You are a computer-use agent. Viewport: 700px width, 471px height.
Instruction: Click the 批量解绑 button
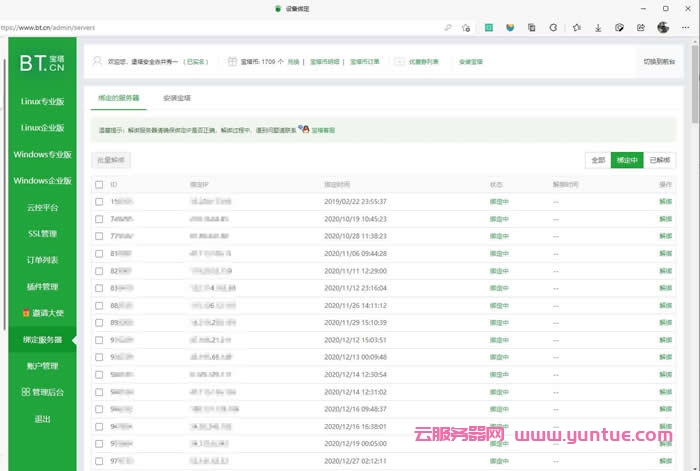click(111, 160)
